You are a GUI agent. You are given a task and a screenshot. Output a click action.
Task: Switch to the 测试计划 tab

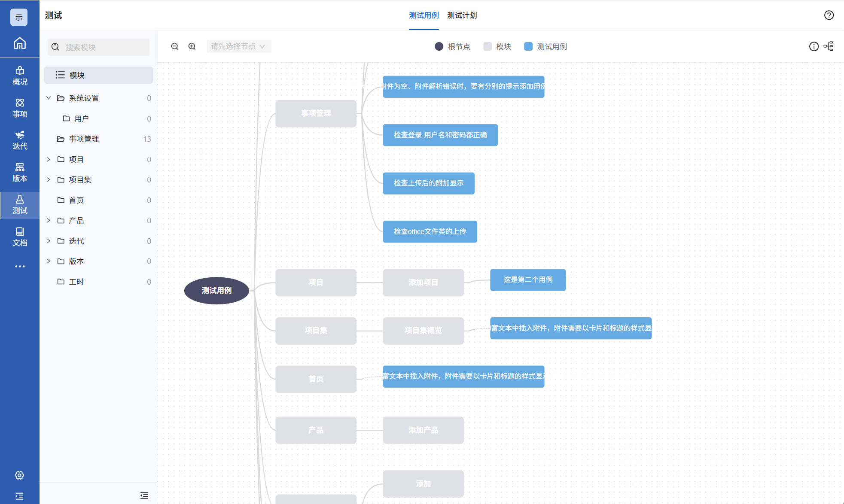462,15
